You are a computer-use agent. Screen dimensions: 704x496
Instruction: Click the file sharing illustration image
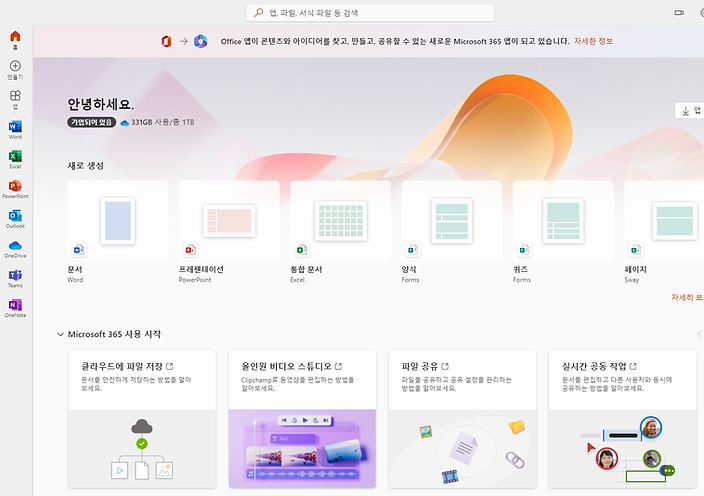462,448
